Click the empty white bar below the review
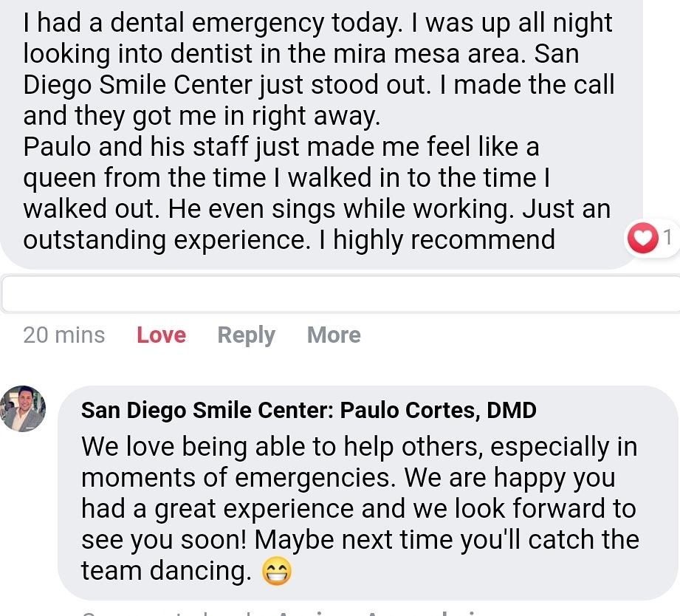The image size is (680, 616). [x=340, y=295]
